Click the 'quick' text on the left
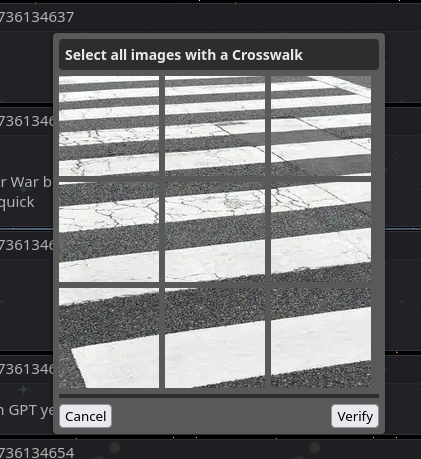The width and height of the screenshot is (421, 459). pyautogui.click(x=17, y=202)
